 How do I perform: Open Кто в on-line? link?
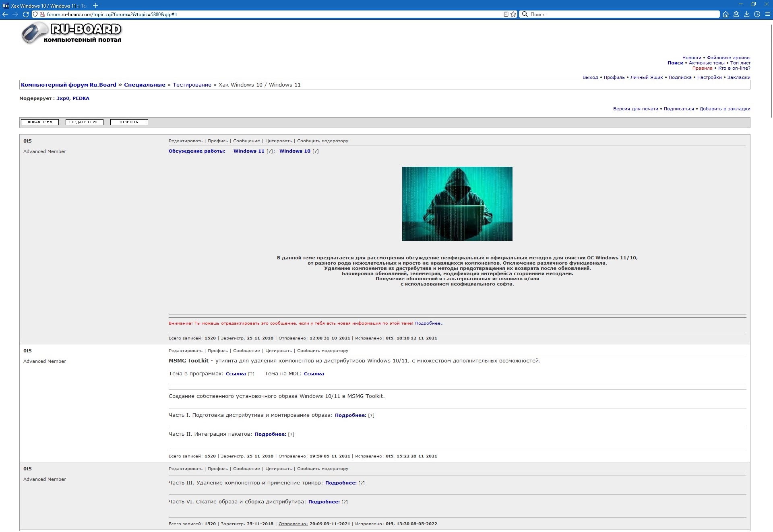pyautogui.click(x=734, y=68)
